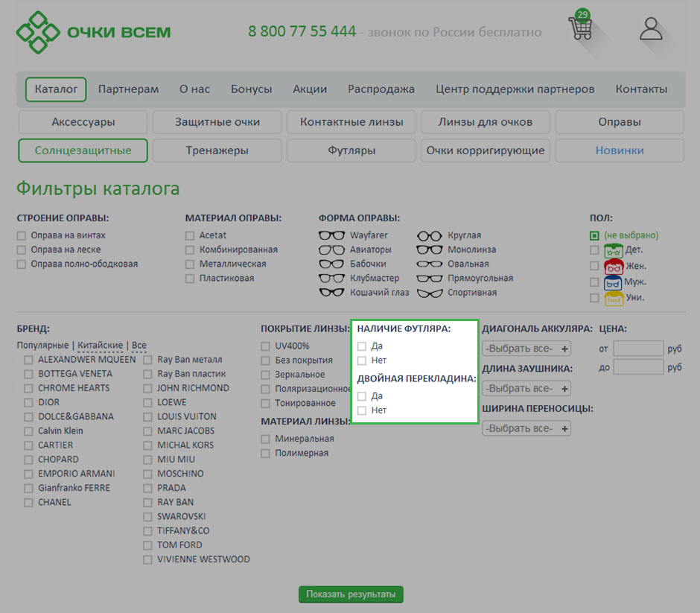
Task: Click the minimum price 'от' input field
Action: coord(638,349)
